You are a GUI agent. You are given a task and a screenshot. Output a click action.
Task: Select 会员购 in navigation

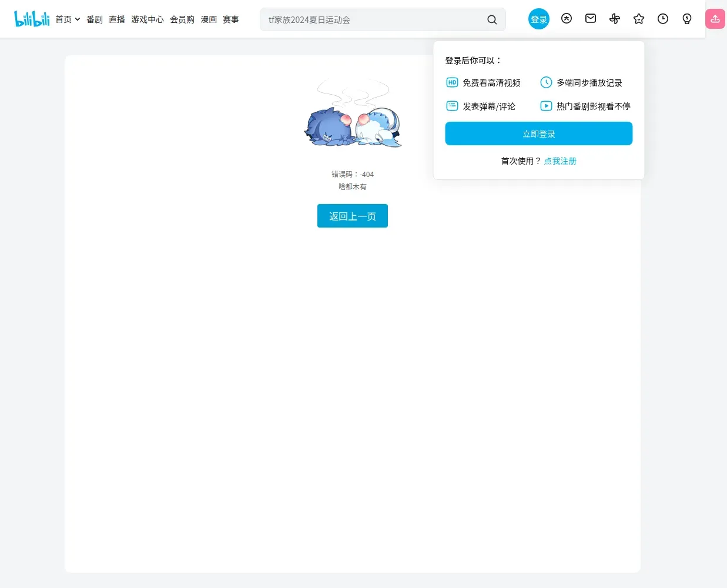182,19
